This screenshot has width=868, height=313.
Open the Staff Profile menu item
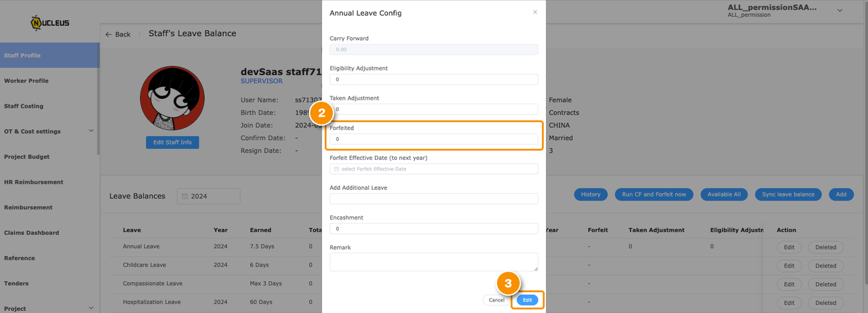click(x=50, y=56)
